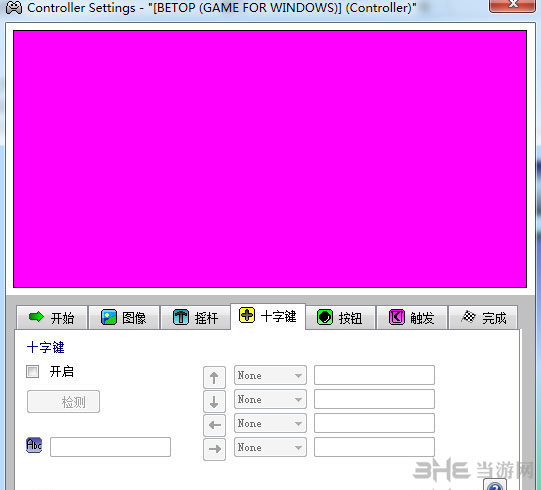The height and width of the screenshot is (490, 541).
Task: Click the left arrow direction button
Action: click(214, 425)
